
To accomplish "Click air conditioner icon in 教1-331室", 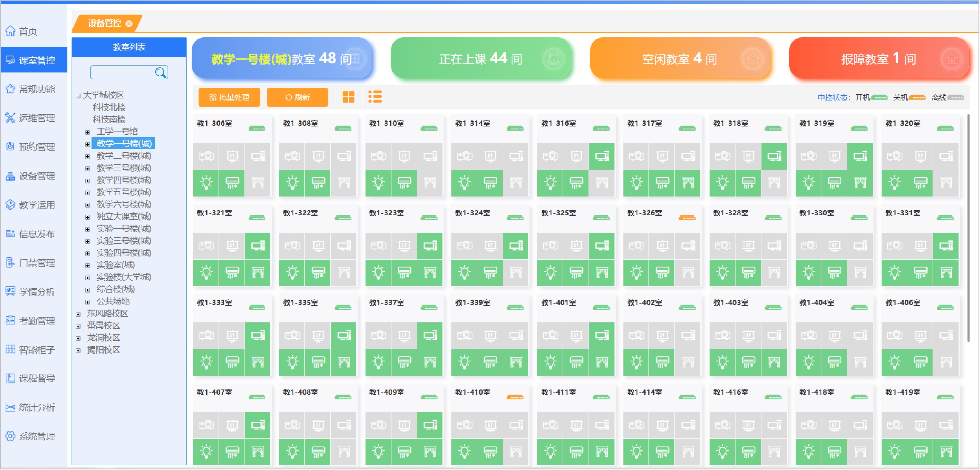I will (920, 273).
